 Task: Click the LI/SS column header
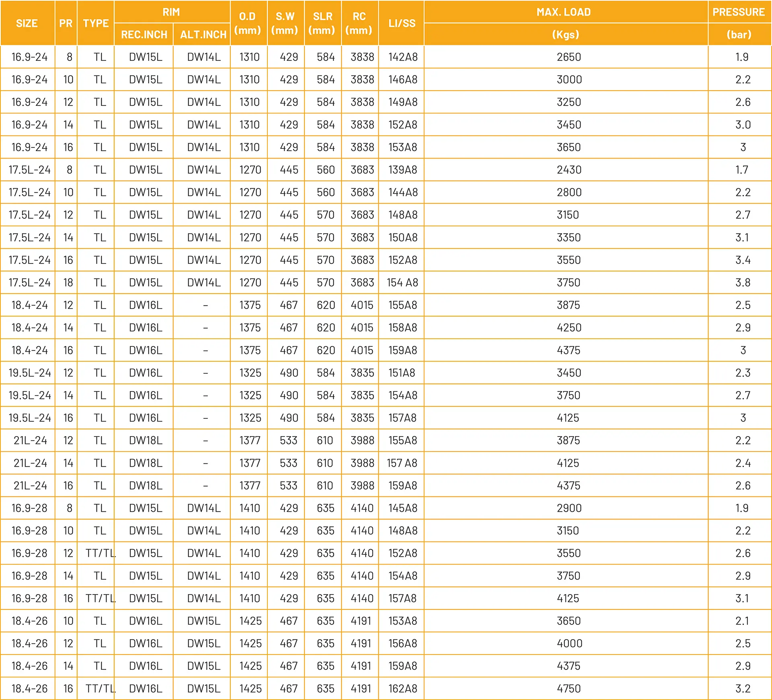[x=402, y=23]
